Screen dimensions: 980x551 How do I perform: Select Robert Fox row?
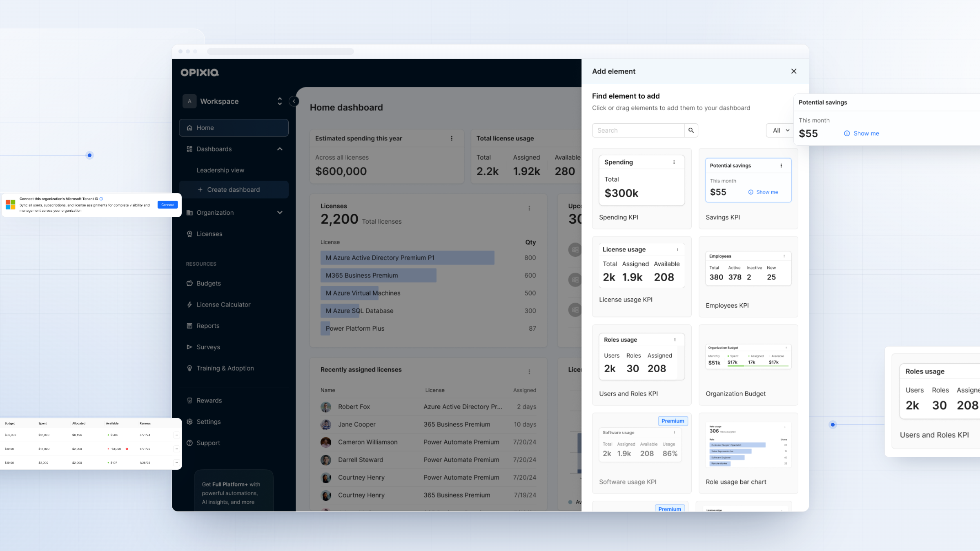428,407
